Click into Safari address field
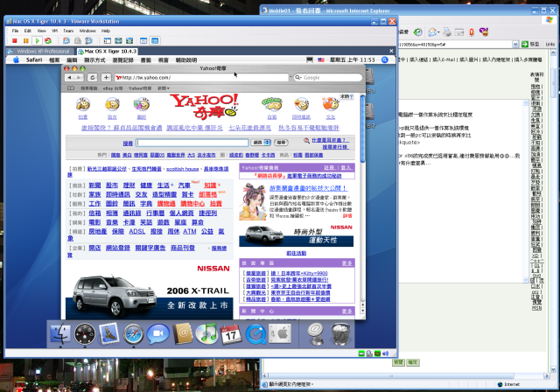 point(201,78)
